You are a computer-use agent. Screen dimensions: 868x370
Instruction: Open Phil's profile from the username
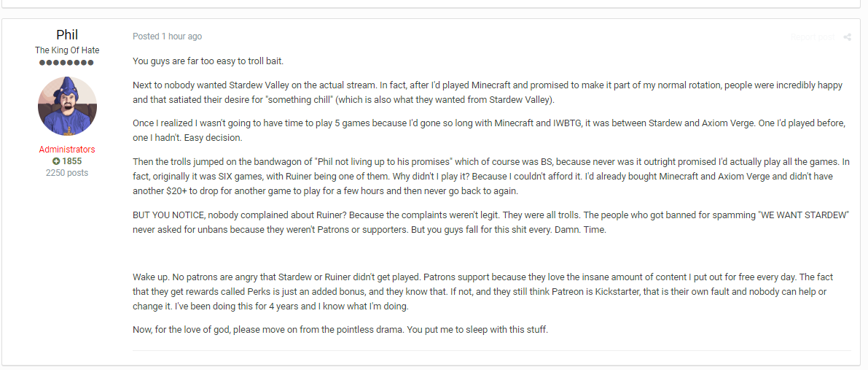tap(67, 35)
